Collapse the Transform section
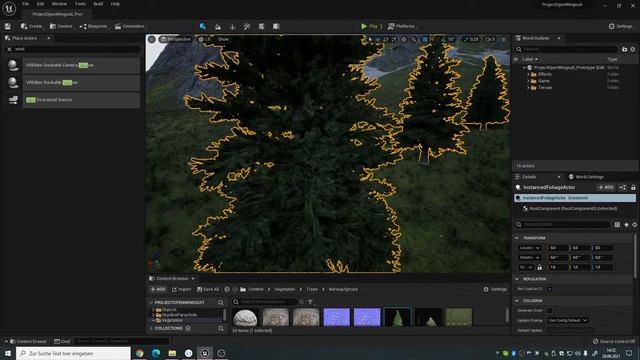 click(x=517, y=238)
